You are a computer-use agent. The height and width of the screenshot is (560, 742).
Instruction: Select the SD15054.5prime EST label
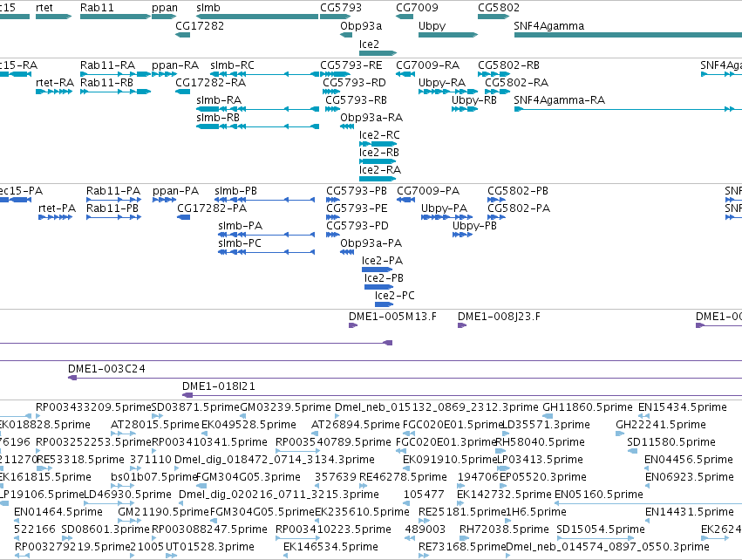[601, 529]
